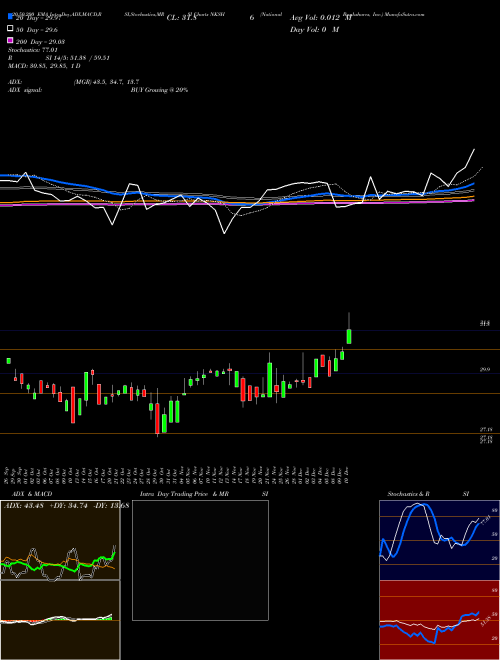Click the MACD values line in header
The height and width of the screenshot is (660, 500).
(x=44, y=66)
